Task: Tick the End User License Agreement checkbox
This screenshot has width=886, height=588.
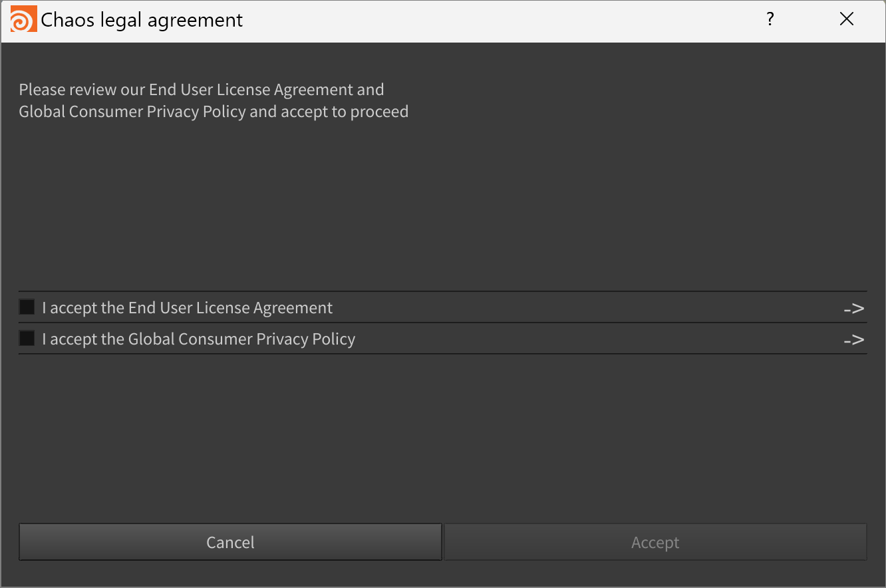Action: (x=27, y=307)
